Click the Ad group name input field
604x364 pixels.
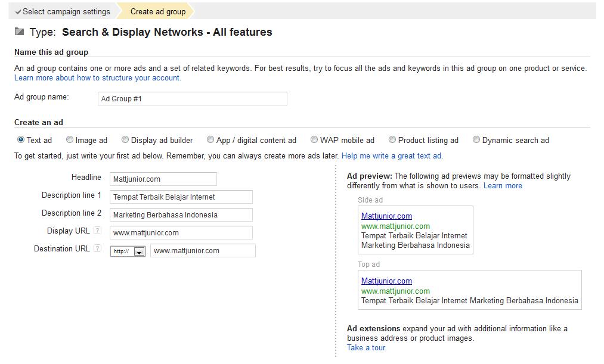pos(193,98)
